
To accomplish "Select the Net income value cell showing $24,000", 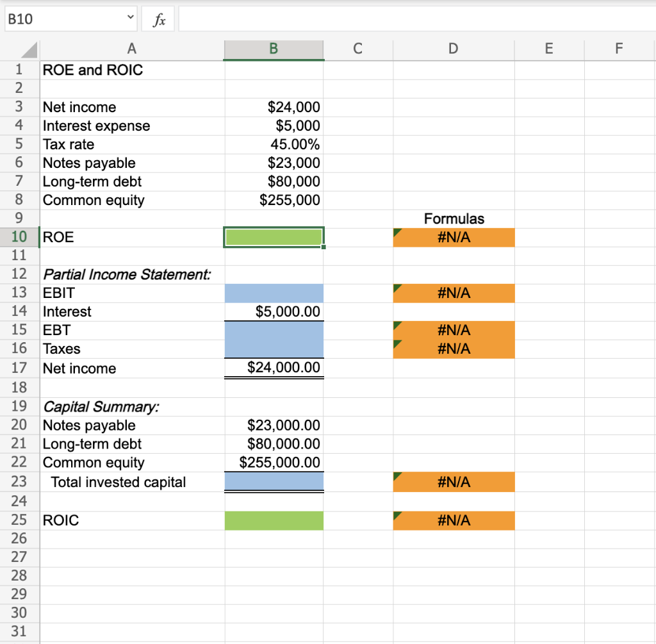I will [x=274, y=107].
